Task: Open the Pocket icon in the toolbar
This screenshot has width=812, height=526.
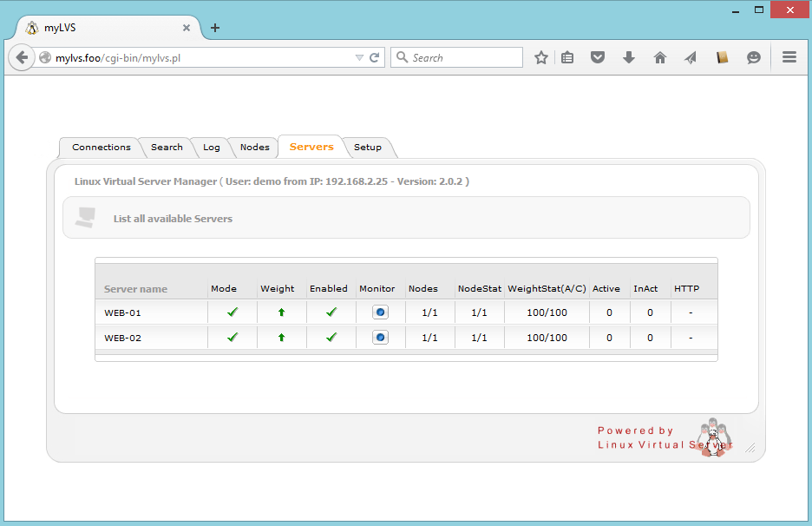Action: coord(598,58)
